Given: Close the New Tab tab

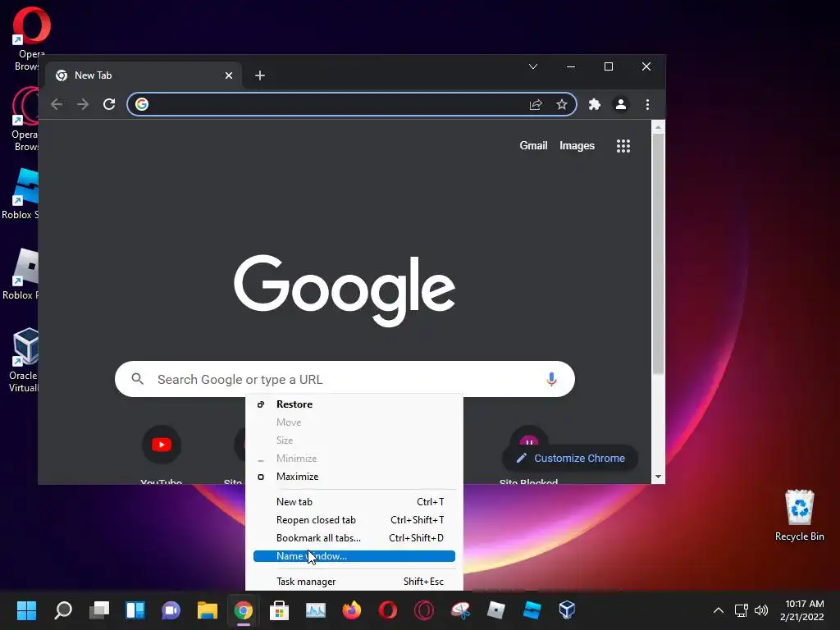Looking at the screenshot, I should [x=229, y=75].
